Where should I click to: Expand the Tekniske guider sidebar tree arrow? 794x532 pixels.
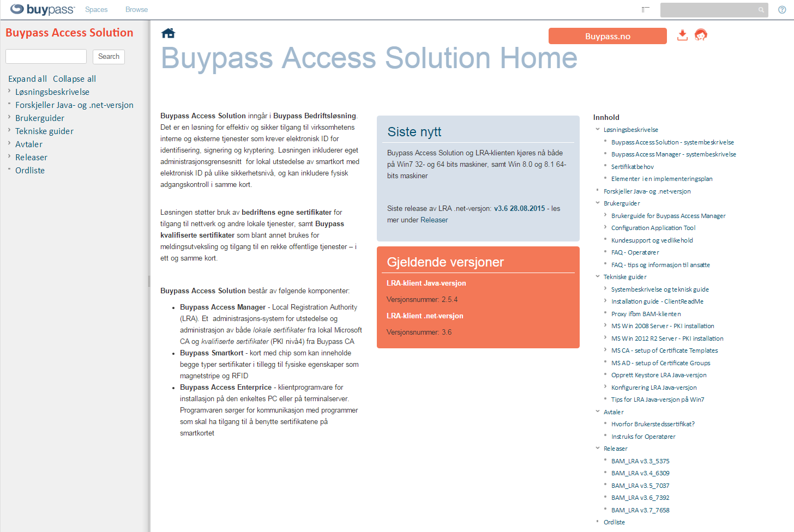(9, 130)
